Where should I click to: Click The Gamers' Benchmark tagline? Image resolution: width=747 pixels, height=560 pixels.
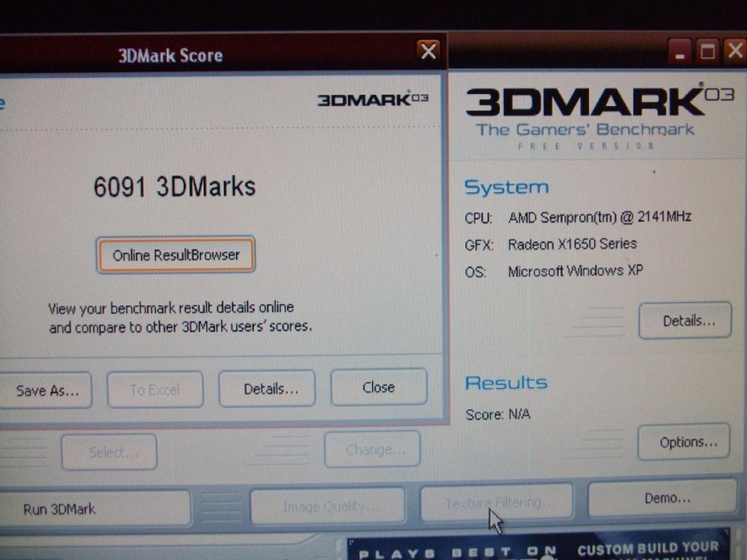click(585, 129)
